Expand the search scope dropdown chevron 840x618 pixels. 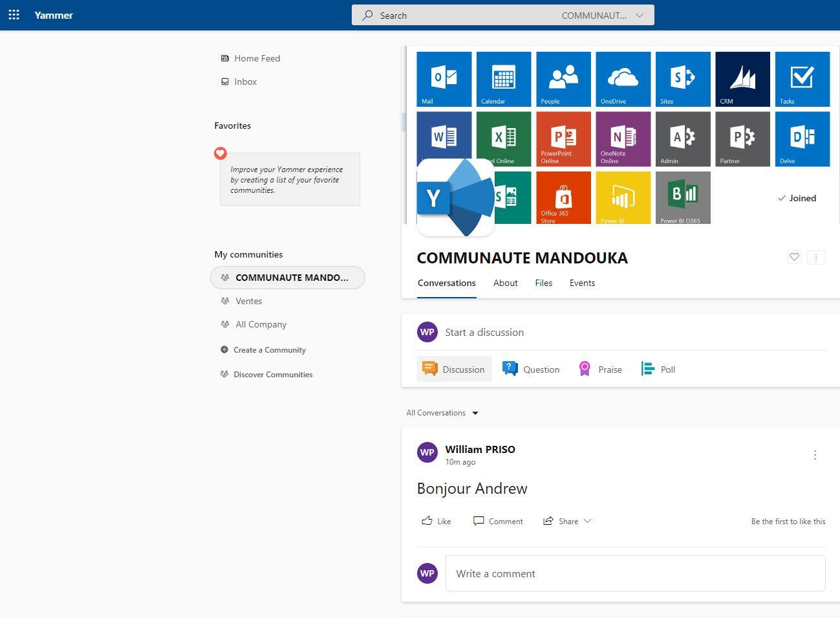click(x=640, y=16)
